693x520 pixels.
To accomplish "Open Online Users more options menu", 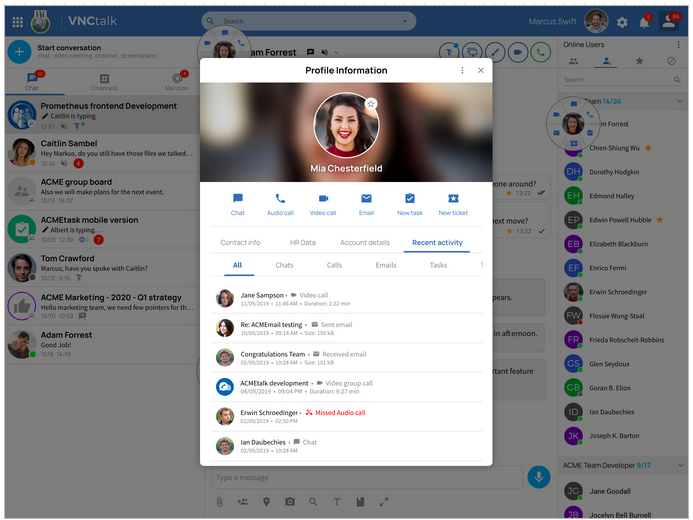I will click(678, 45).
